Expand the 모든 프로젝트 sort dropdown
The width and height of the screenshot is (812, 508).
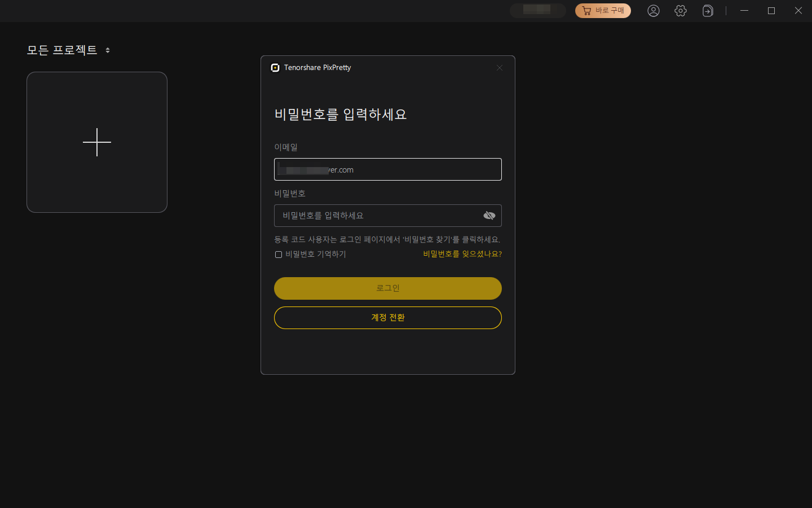[108, 50]
